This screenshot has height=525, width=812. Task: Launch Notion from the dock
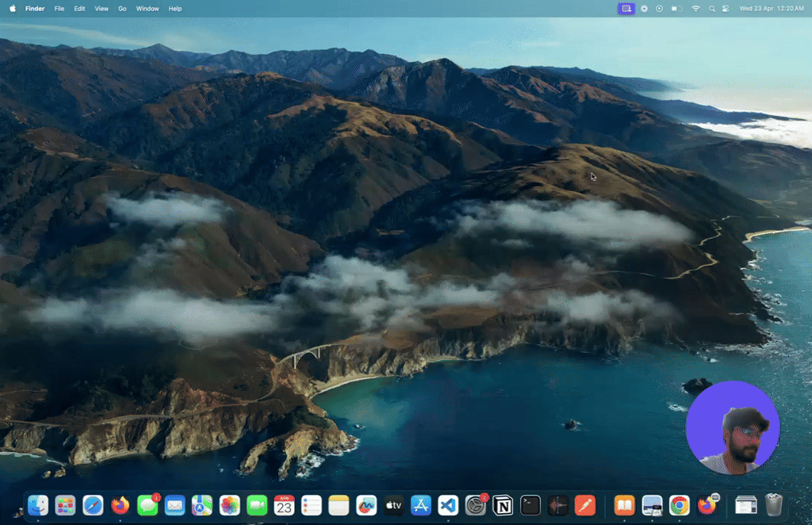click(503, 505)
